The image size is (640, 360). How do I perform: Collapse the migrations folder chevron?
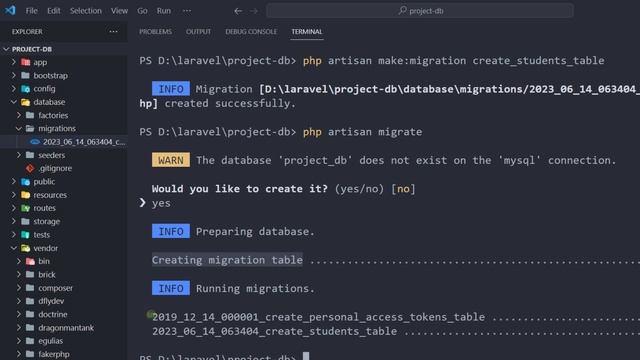click(18, 129)
